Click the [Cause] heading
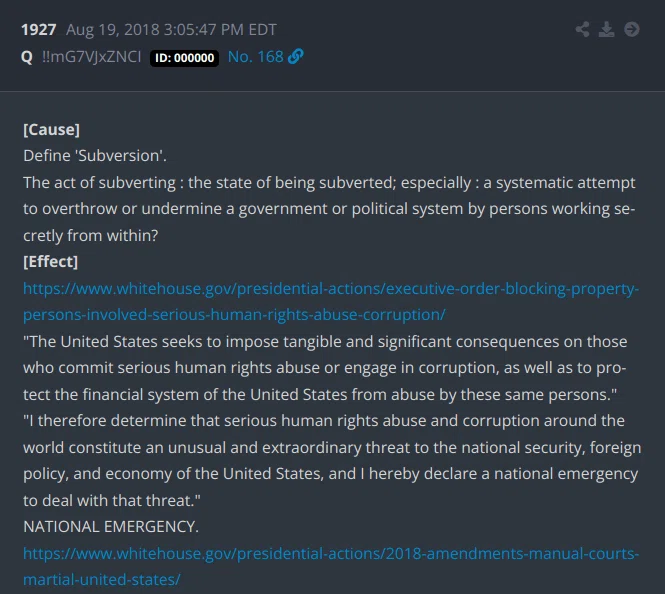Image resolution: width=665 pixels, height=594 pixels. [51, 129]
